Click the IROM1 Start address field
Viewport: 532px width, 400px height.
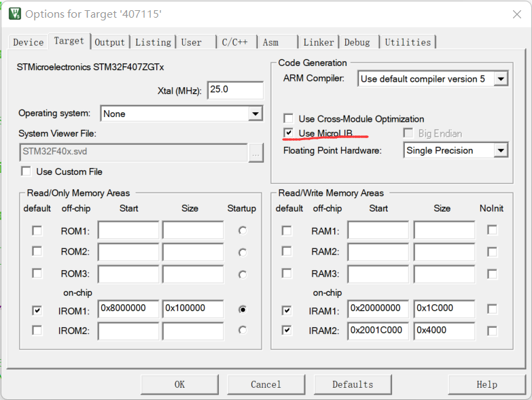pos(128,309)
